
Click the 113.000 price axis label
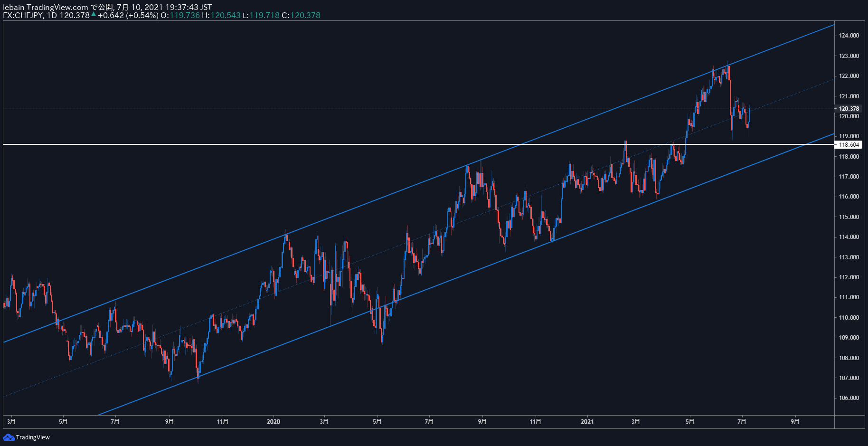pos(849,257)
